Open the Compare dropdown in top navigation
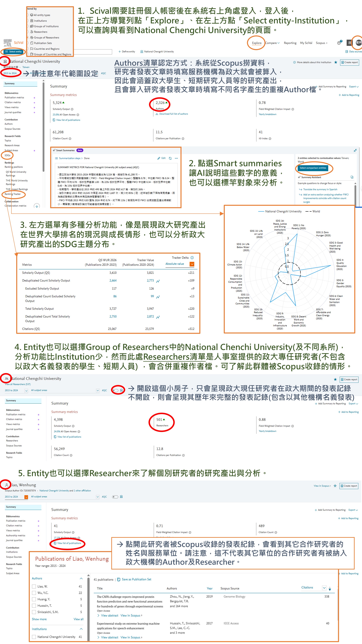This screenshot has width=362, height=644. coord(272,43)
